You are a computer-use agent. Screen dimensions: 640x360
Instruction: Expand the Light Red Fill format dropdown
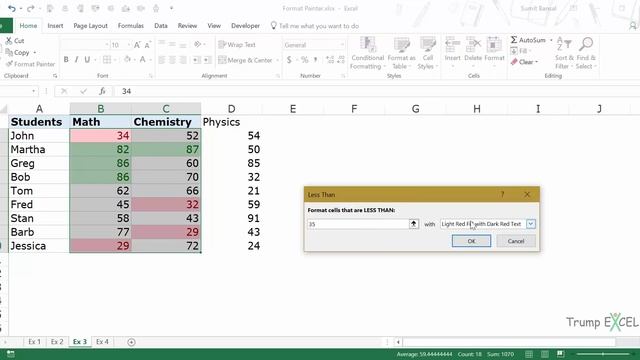pos(531,224)
